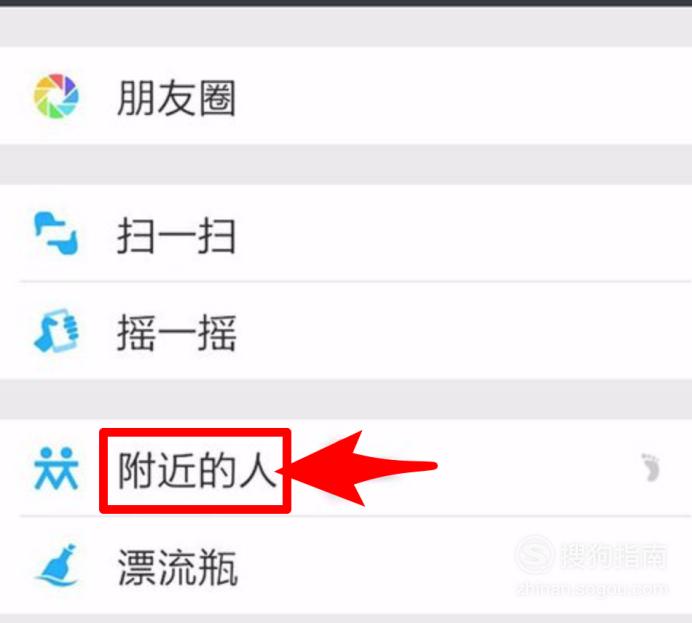Viewport: 692px width, 623px height.
Task: Click the zhinan.sogou.com watermark URL
Action: pos(592,589)
